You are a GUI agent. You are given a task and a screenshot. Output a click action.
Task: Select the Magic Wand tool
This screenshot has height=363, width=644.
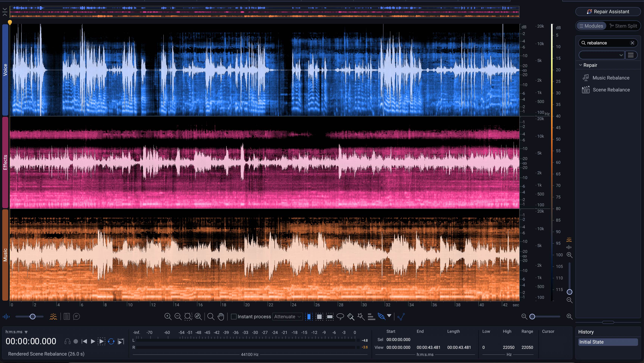point(361,317)
